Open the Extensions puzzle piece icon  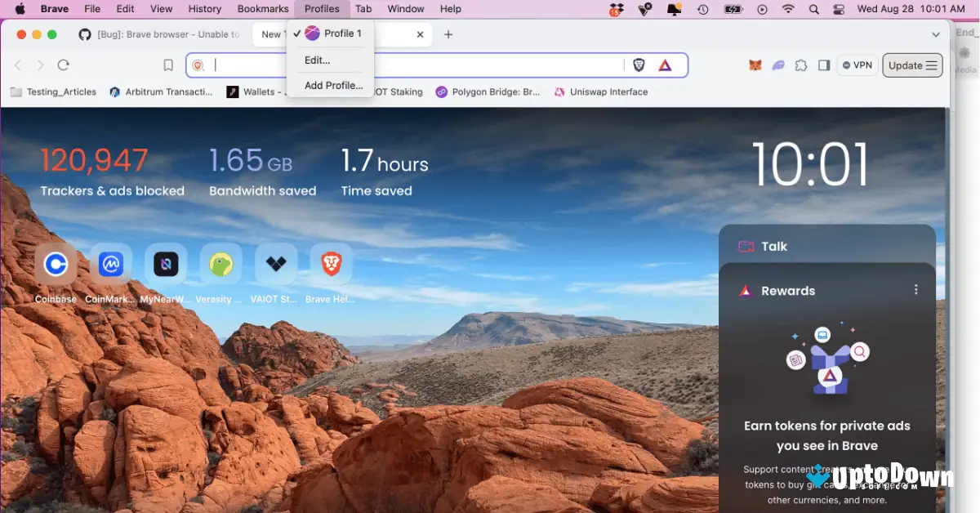pos(801,65)
